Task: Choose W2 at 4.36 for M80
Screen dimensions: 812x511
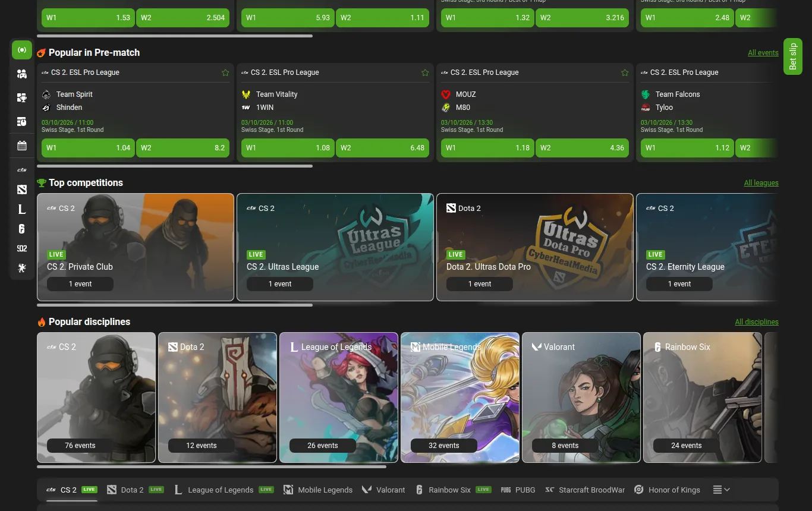Action: [x=582, y=148]
